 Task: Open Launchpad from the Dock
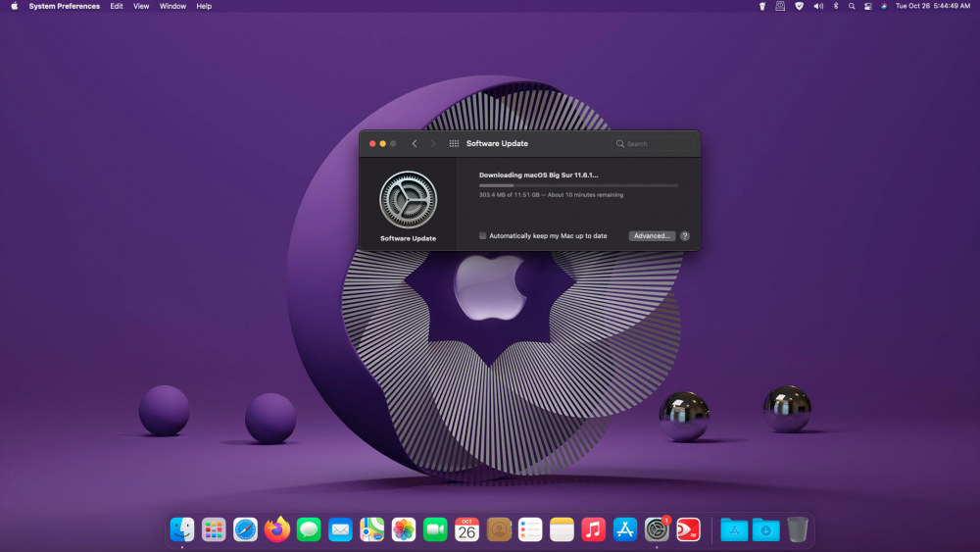point(214,530)
